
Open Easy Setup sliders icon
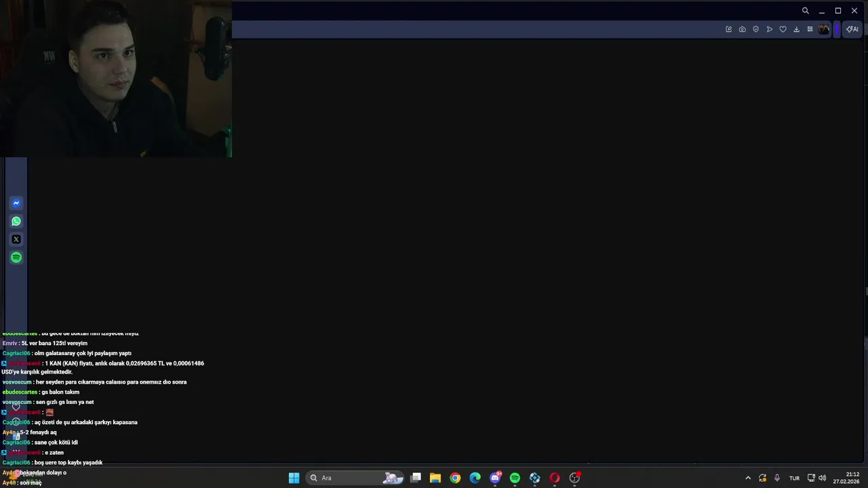pyautogui.click(x=810, y=29)
